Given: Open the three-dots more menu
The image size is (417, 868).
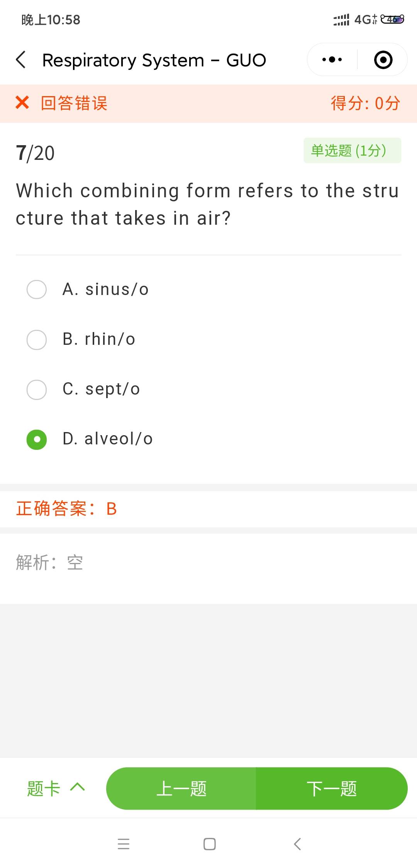Looking at the screenshot, I should click(332, 60).
